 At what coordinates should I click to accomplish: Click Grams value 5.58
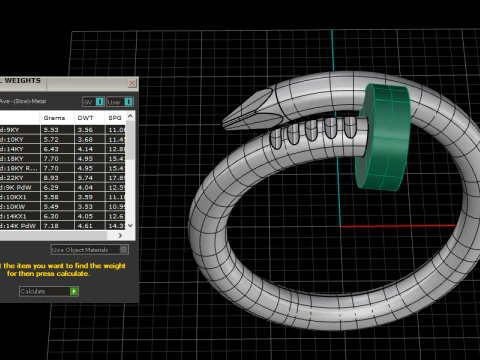[x=51, y=197]
